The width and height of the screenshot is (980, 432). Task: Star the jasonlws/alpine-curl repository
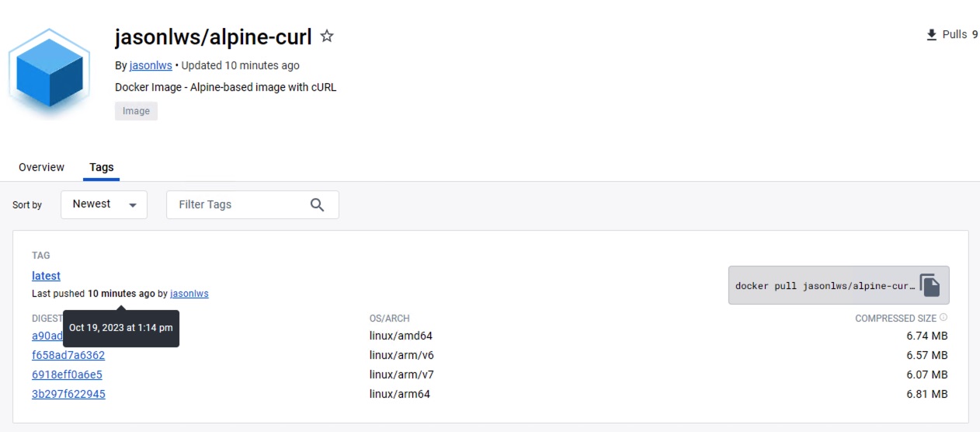click(327, 37)
